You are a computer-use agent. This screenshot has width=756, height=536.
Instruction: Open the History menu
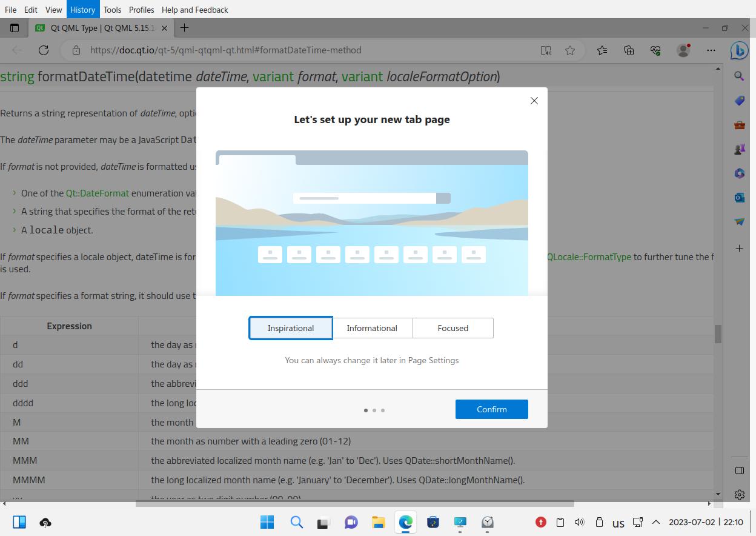83,10
